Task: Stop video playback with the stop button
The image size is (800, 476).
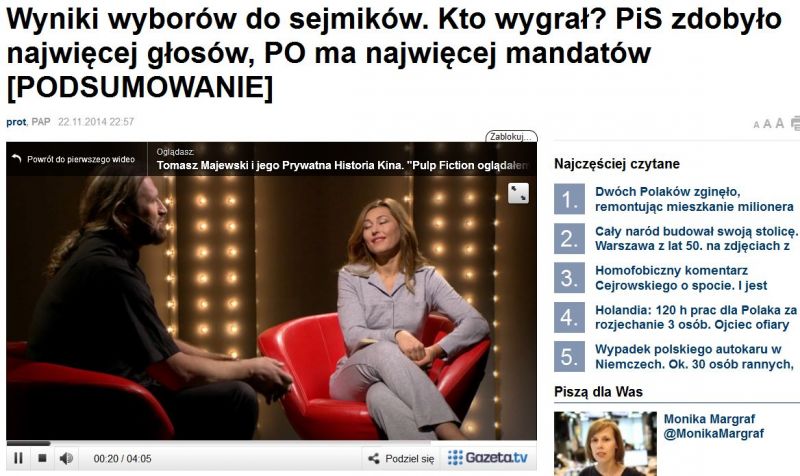Action: [42, 458]
